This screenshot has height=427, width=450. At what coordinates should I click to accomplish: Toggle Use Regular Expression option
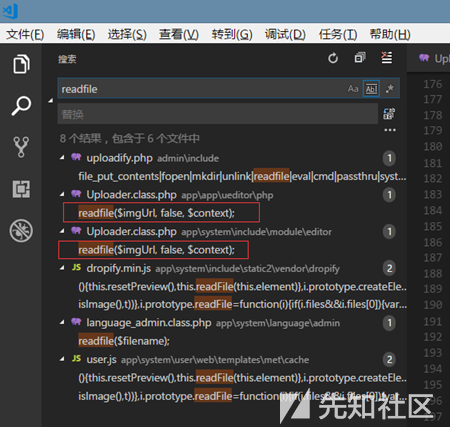[389, 89]
